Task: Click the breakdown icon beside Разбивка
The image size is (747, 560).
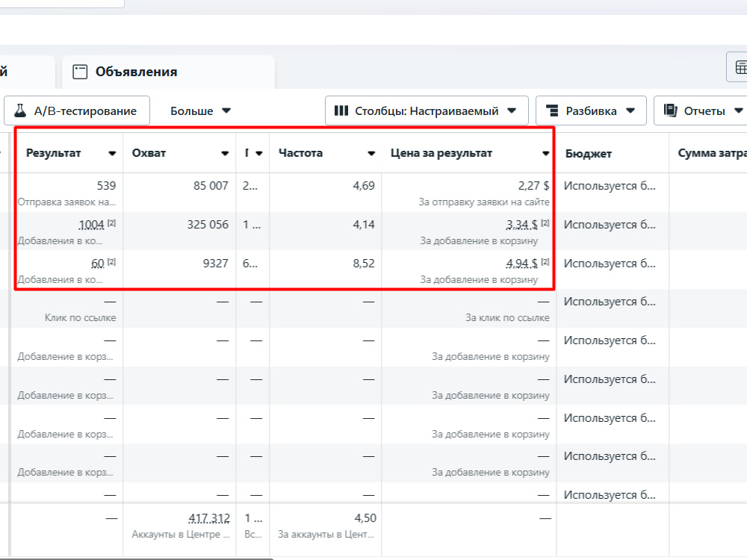Action: tap(552, 111)
